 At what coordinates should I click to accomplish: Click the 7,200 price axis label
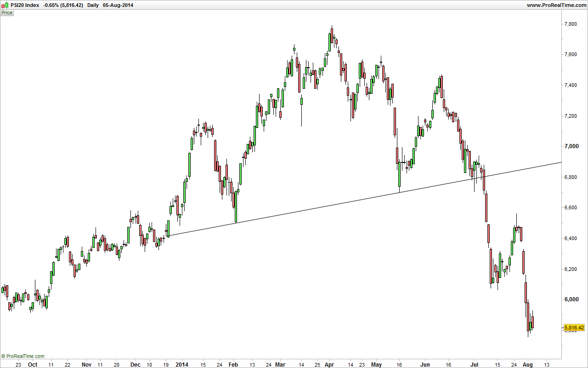pyautogui.click(x=571, y=116)
